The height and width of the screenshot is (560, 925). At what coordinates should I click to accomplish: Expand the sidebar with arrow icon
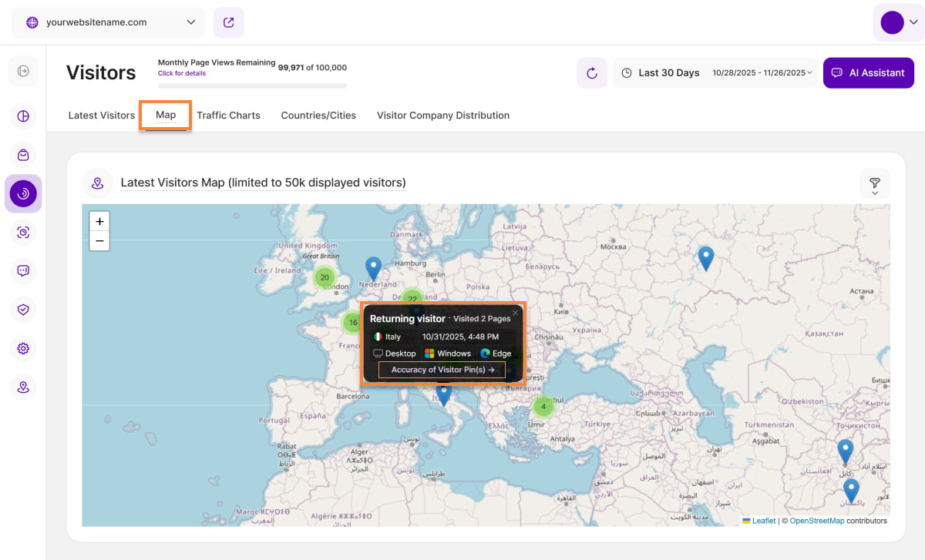(x=23, y=71)
